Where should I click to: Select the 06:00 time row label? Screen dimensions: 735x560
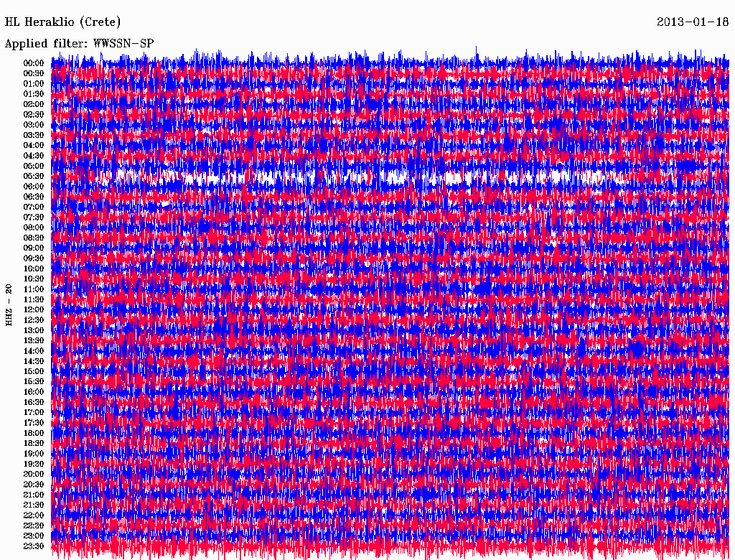click(34, 186)
